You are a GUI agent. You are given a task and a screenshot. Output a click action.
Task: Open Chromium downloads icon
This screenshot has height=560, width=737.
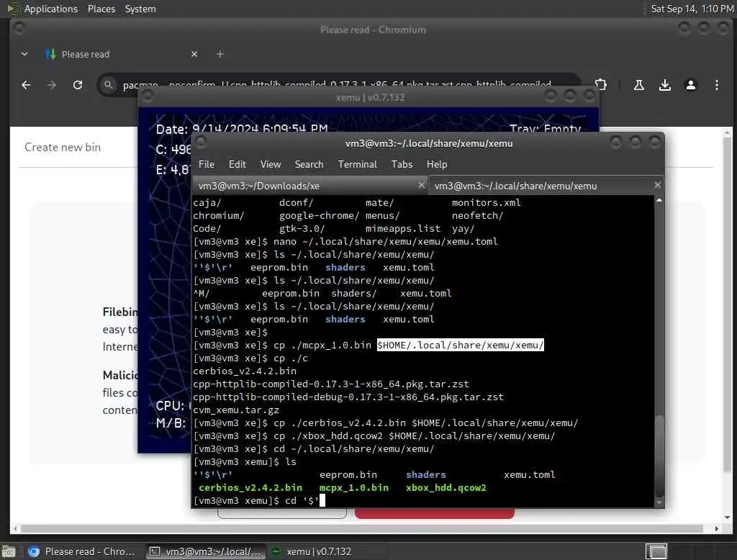pos(664,85)
